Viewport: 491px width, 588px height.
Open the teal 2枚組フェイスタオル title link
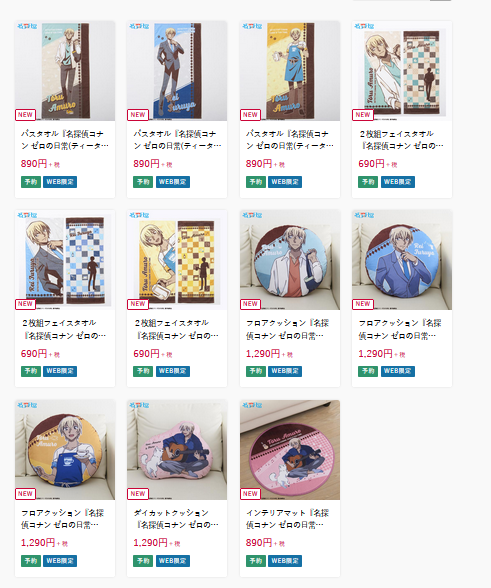point(401,140)
